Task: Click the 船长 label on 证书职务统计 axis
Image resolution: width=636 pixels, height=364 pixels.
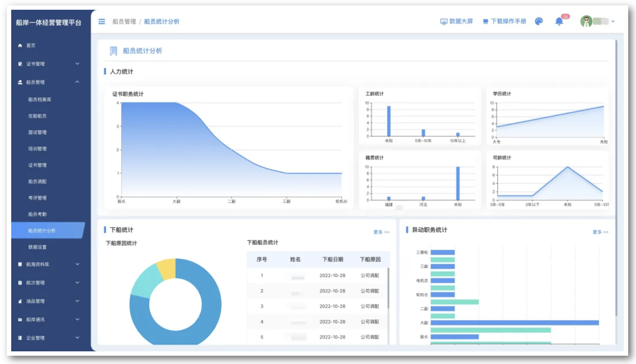Action: click(x=121, y=201)
